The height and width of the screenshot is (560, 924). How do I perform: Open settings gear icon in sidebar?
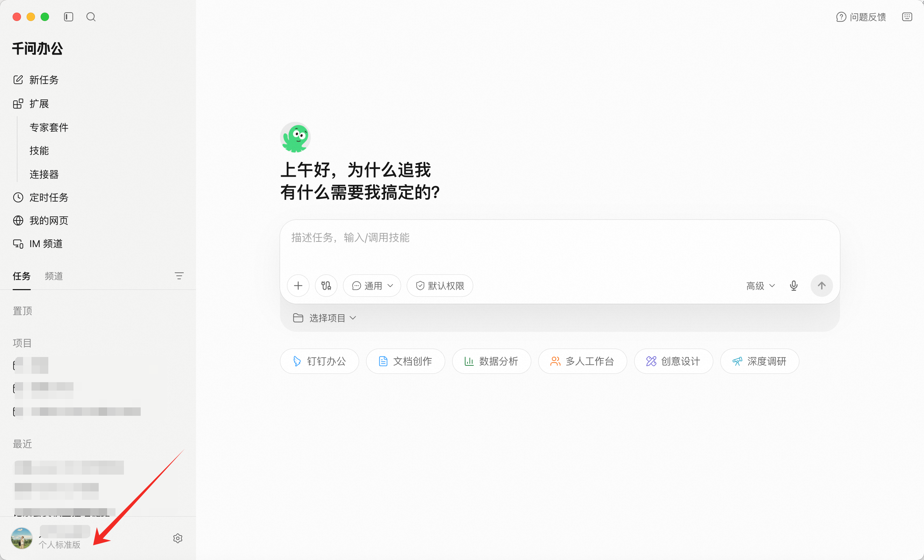click(x=178, y=538)
